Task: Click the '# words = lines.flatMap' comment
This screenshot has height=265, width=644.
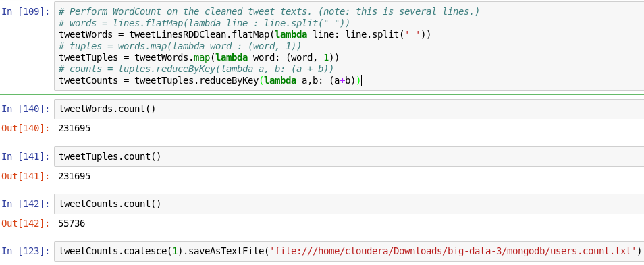Action: click(204, 23)
